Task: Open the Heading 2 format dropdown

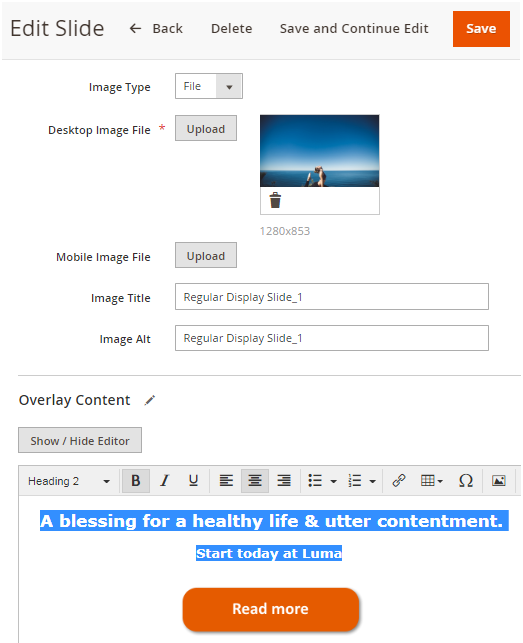Action: (x=69, y=481)
